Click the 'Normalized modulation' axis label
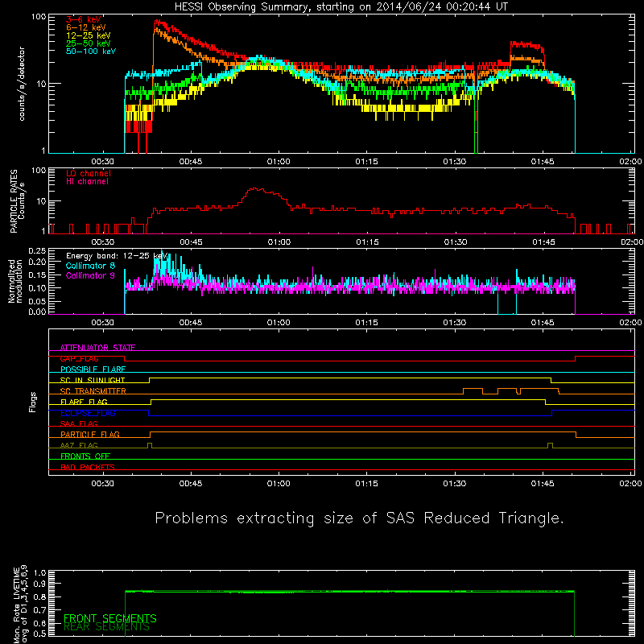The image size is (644, 644). click(15, 281)
